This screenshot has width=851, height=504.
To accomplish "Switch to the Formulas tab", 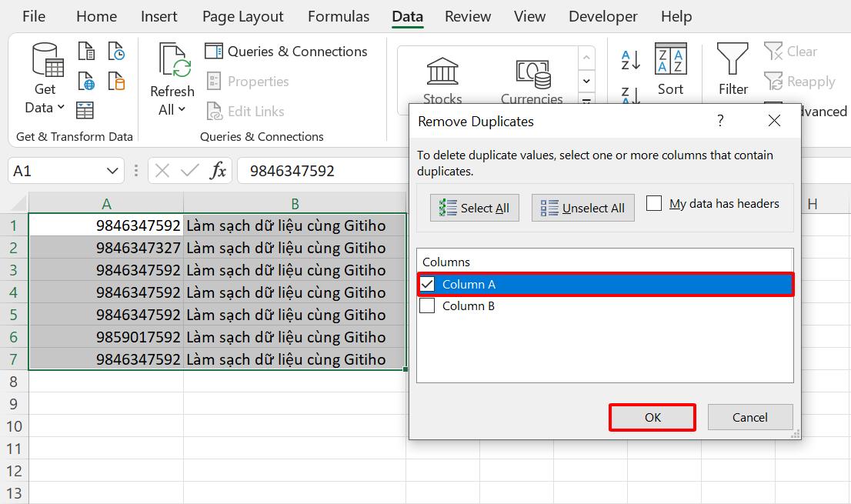I will (x=338, y=16).
